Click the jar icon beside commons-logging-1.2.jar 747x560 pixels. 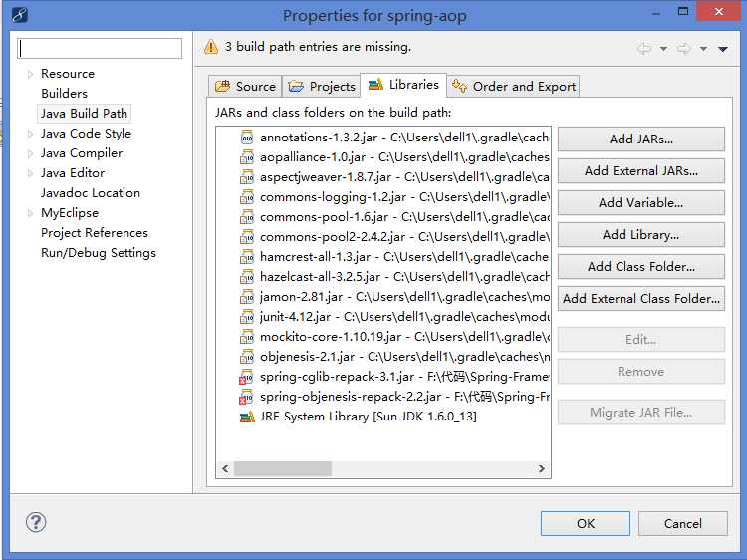point(246,197)
